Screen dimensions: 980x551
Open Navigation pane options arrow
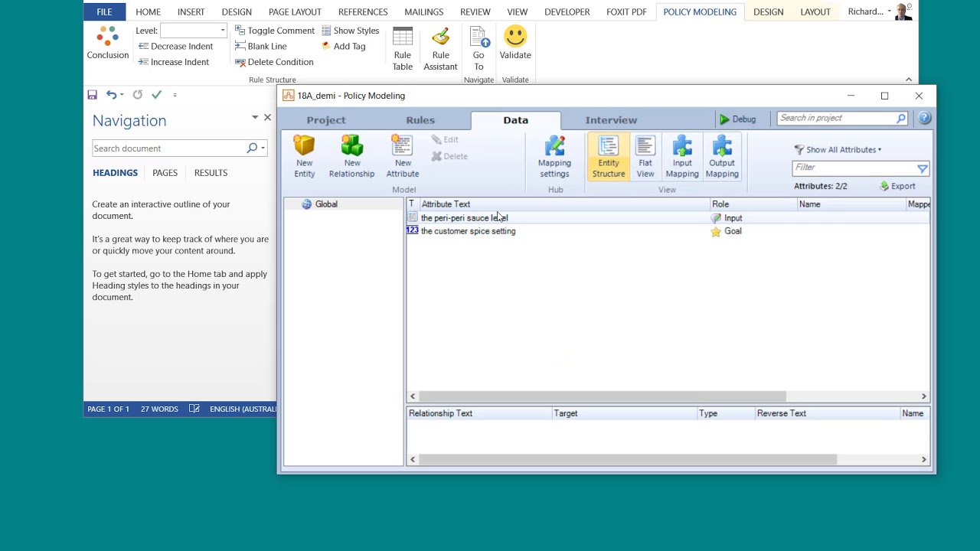click(255, 117)
